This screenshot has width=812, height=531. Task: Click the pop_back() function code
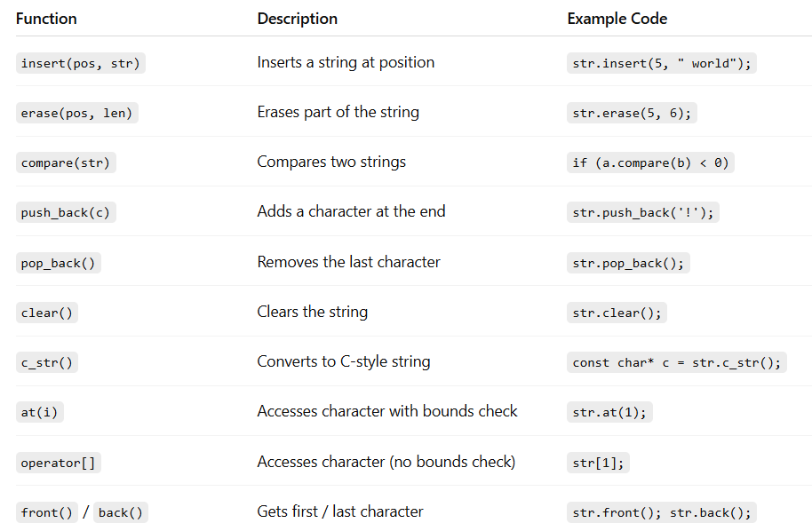(x=59, y=263)
